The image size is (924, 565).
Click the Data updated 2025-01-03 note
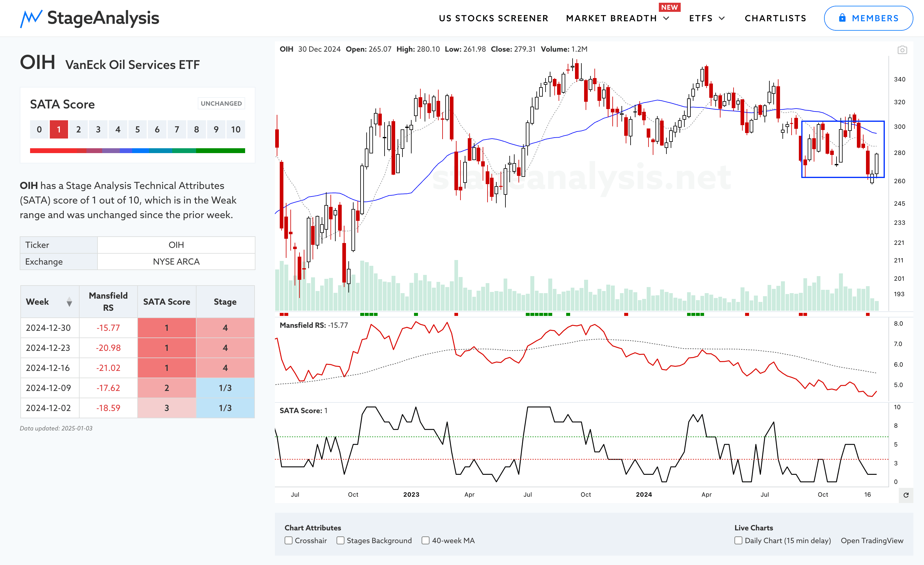coord(56,429)
